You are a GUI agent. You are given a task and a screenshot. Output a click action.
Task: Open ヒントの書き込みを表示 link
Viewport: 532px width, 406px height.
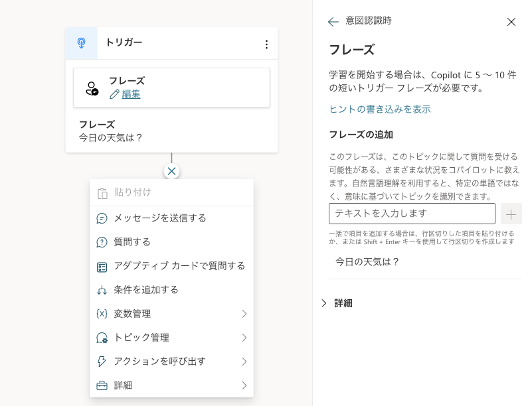pos(380,109)
